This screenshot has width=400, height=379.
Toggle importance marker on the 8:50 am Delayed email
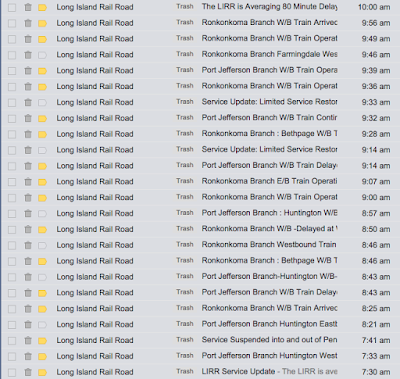(42, 230)
